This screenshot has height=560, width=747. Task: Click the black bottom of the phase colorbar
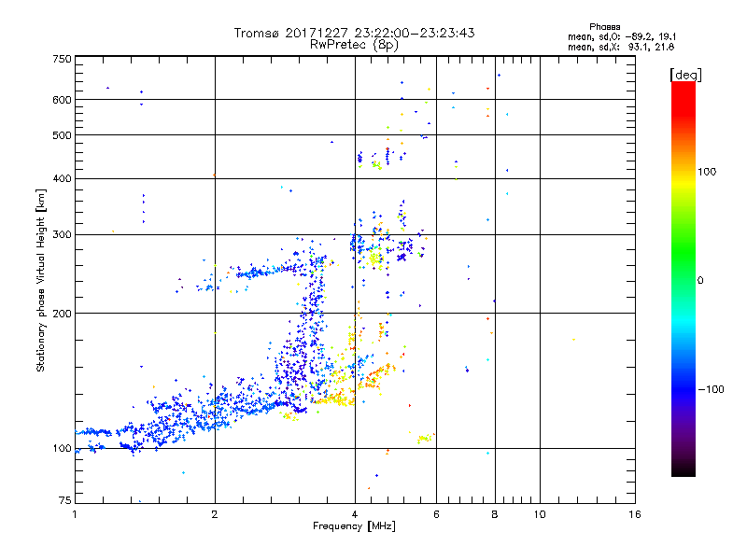point(684,469)
